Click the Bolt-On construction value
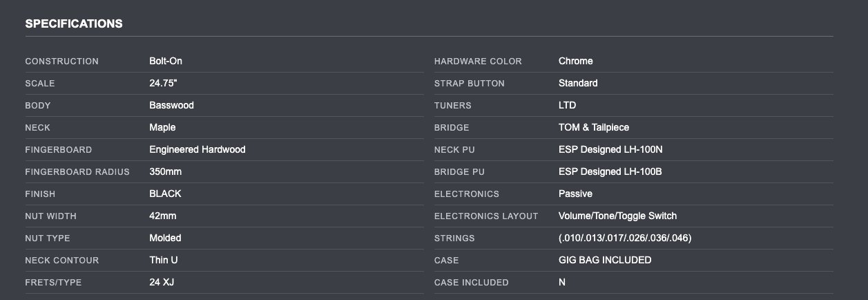Viewport: 868px width, 300px height. [x=166, y=61]
